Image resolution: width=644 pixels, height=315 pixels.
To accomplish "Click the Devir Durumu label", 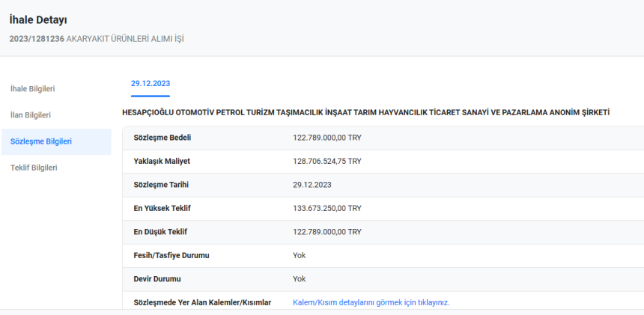I will (x=157, y=279).
